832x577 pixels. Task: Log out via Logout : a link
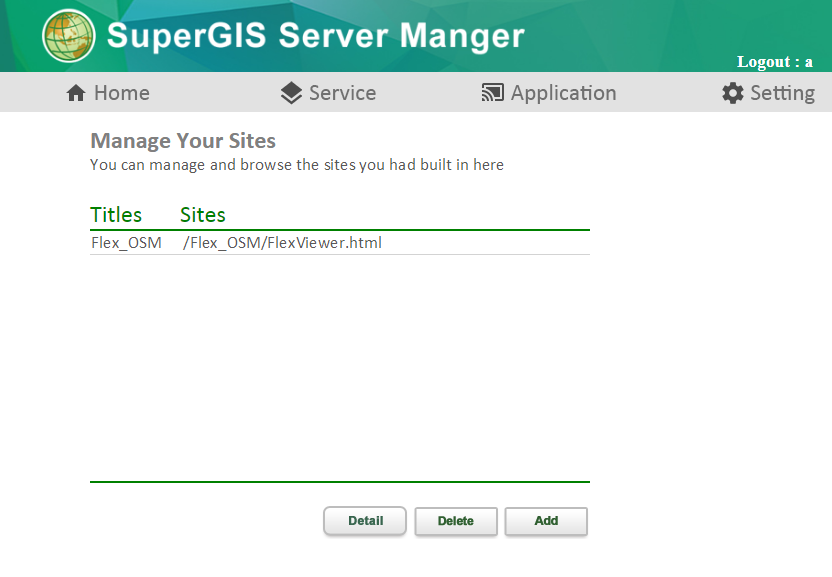point(775,62)
